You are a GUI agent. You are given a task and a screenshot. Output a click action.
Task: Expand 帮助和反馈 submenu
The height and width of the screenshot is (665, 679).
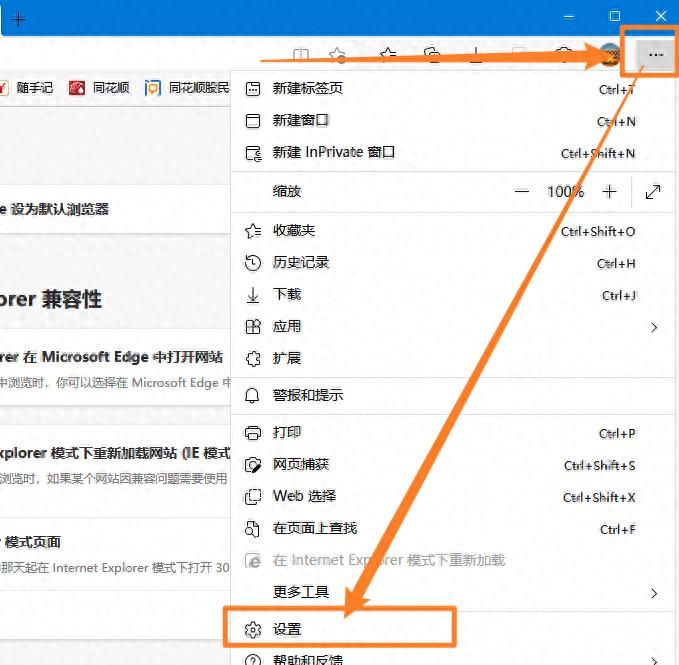[x=451, y=659]
